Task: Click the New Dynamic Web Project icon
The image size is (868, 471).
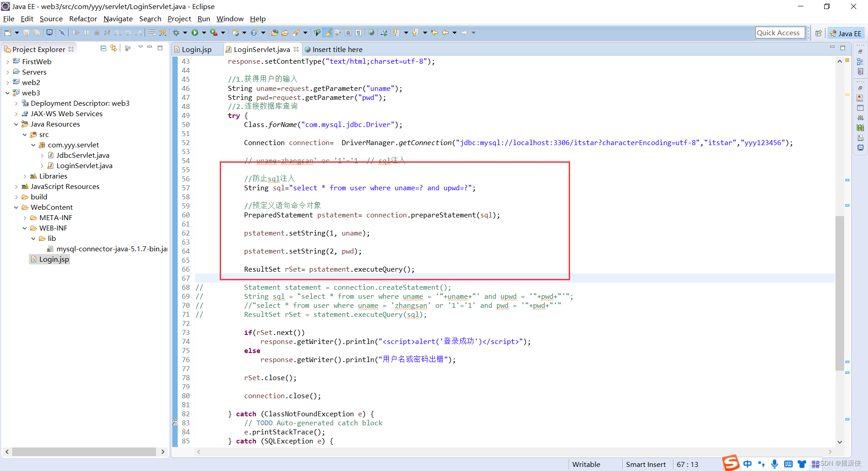Action: point(235,33)
